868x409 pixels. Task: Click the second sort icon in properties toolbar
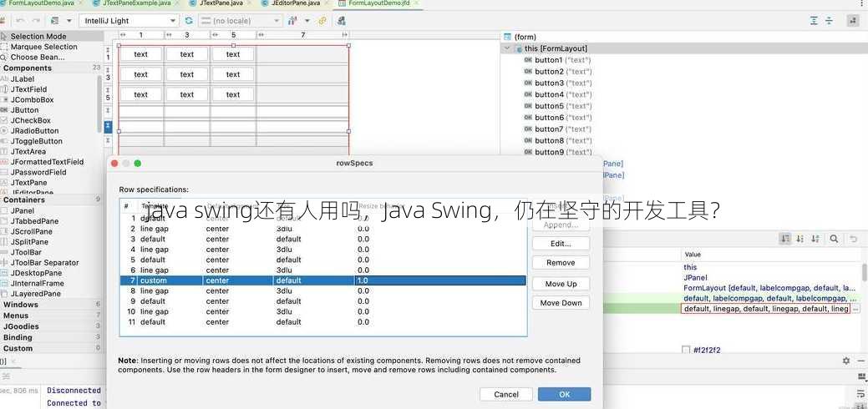point(799,239)
